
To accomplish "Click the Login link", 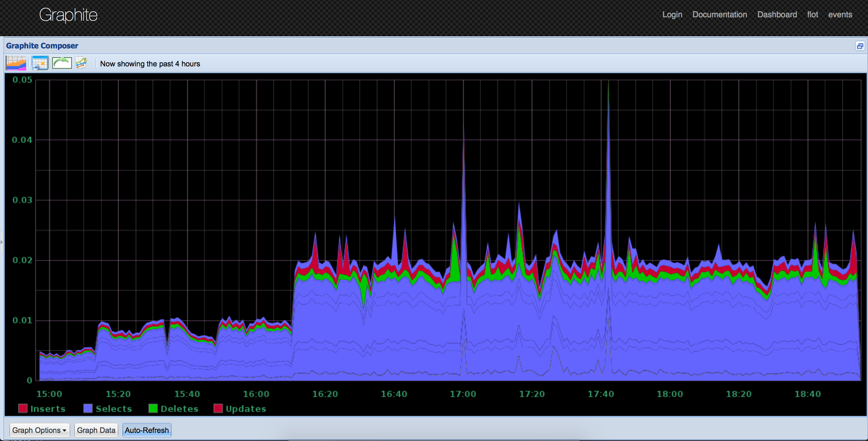I will pyautogui.click(x=672, y=15).
